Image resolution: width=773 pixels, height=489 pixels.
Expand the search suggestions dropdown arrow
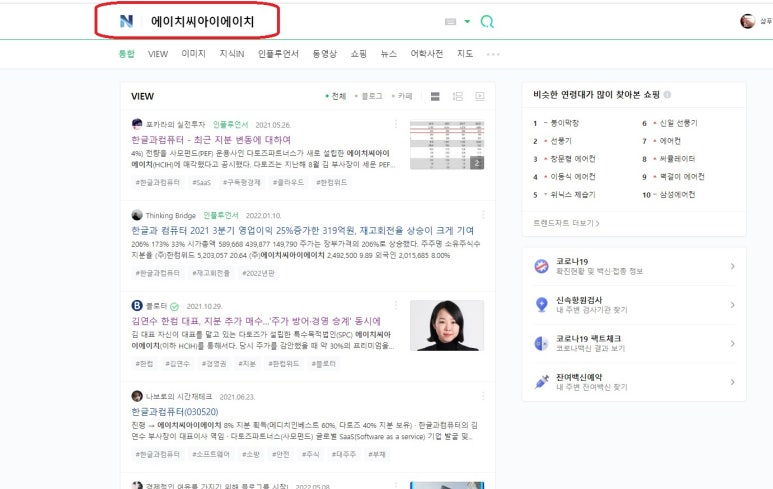click(x=467, y=21)
